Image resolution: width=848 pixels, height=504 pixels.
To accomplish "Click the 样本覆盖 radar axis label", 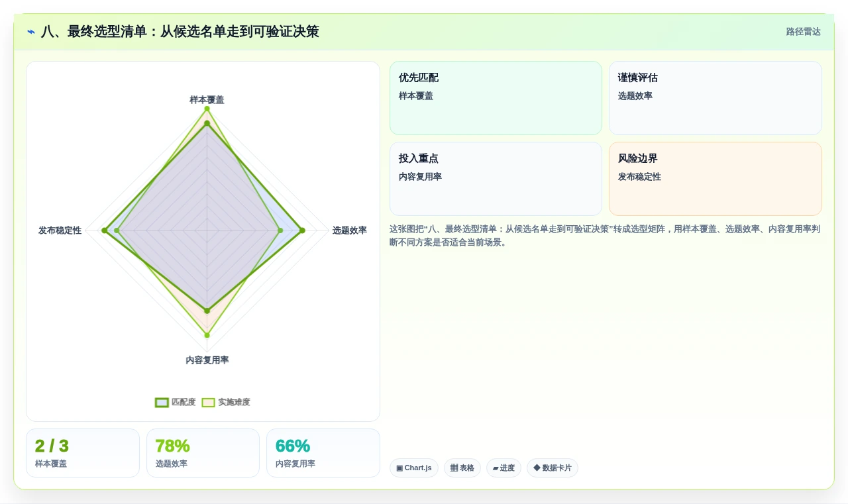I will pyautogui.click(x=207, y=100).
